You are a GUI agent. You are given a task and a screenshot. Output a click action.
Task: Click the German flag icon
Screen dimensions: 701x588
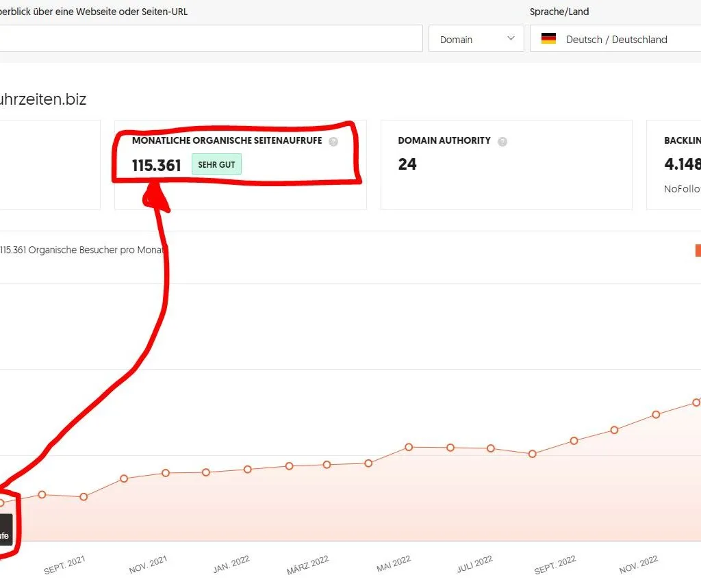click(x=548, y=39)
